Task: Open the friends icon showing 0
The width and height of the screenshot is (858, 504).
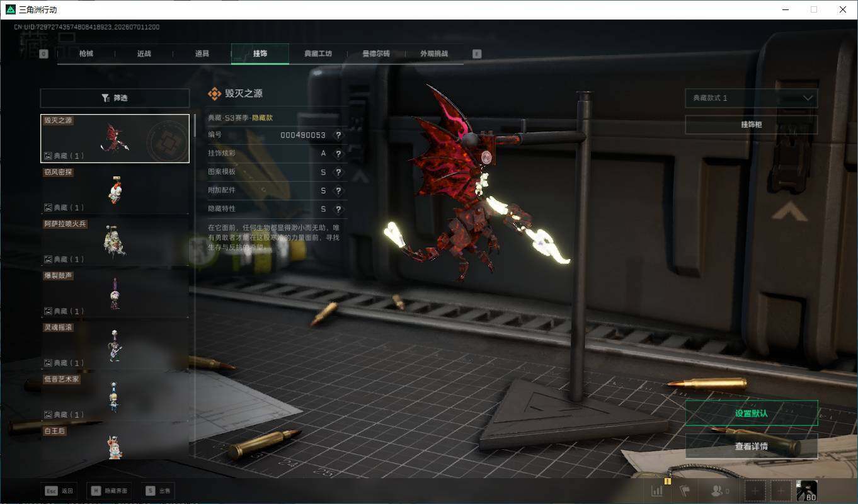Action: click(719, 491)
